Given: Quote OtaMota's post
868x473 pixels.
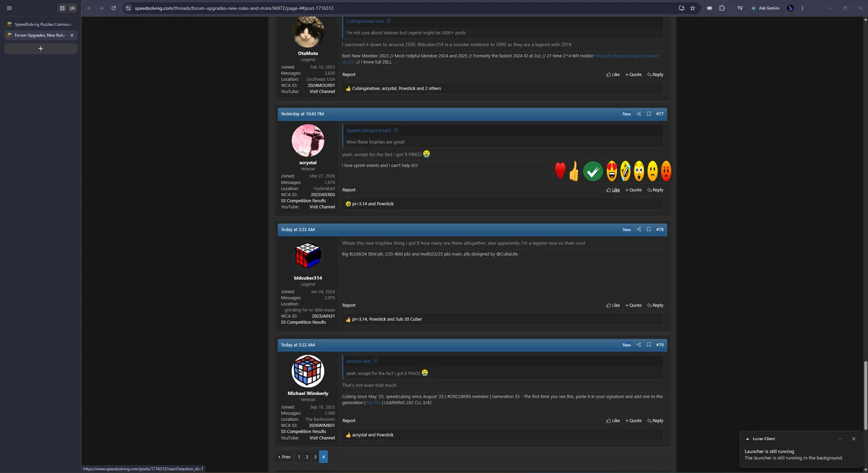Looking at the screenshot, I should (x=633, y=75).
